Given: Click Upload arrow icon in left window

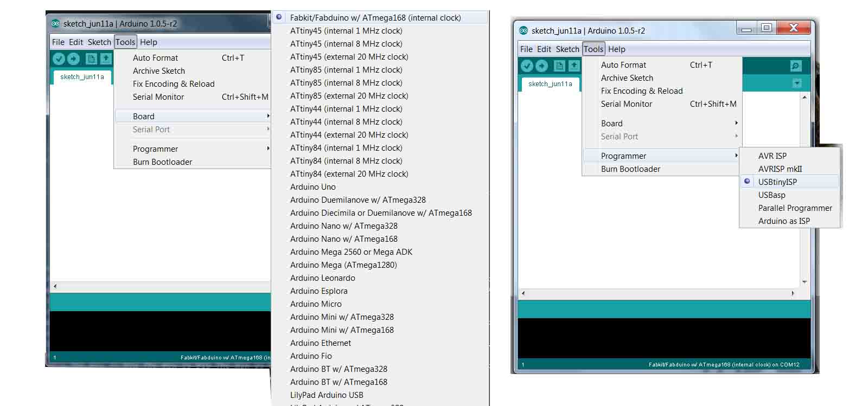Looking at the screenshot, I should pyautogui.click(x=73, y=59).
